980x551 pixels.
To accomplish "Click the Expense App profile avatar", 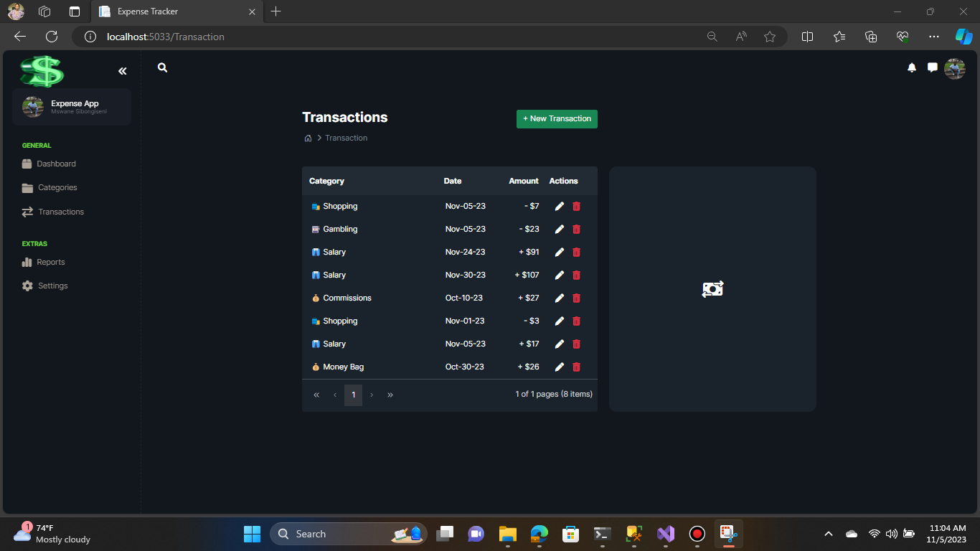I will 32,106.
